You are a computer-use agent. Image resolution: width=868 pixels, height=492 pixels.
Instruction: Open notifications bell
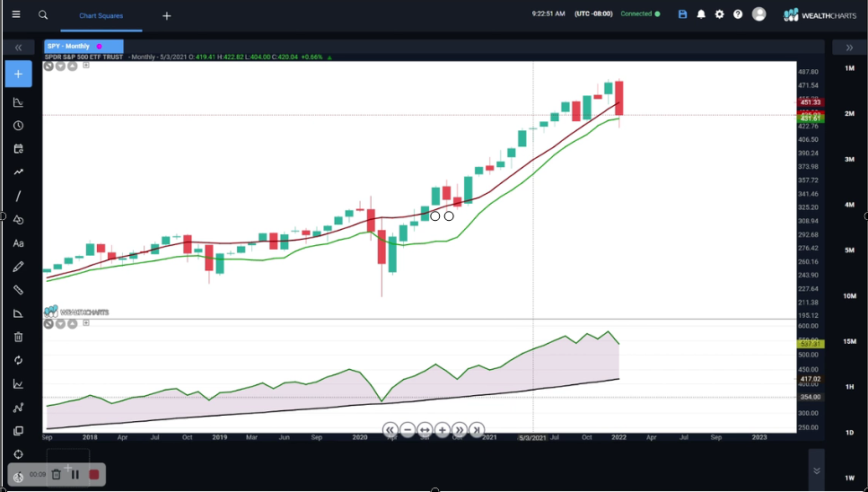tap(701, 14)
